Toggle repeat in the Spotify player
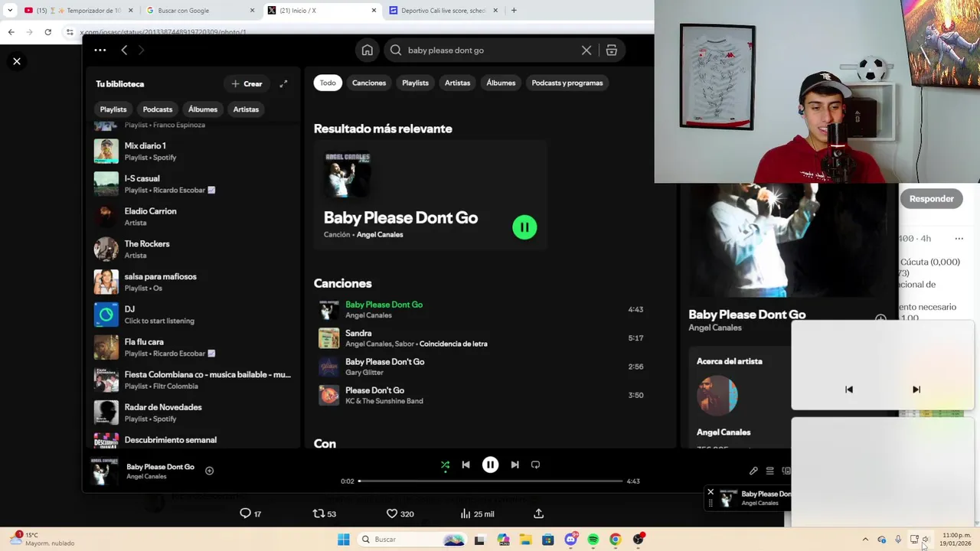 (535, 465)
